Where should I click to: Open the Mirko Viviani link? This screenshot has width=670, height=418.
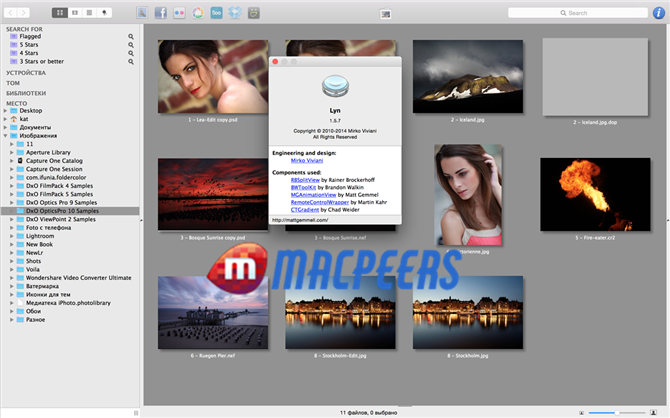(x=308, y=160)
